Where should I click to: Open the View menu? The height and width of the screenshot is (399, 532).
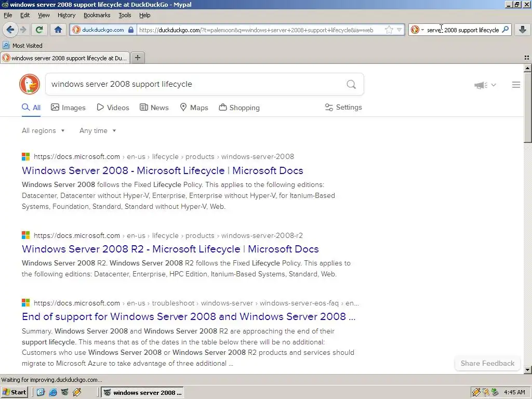pyautogui.click(x=44, y=15)
